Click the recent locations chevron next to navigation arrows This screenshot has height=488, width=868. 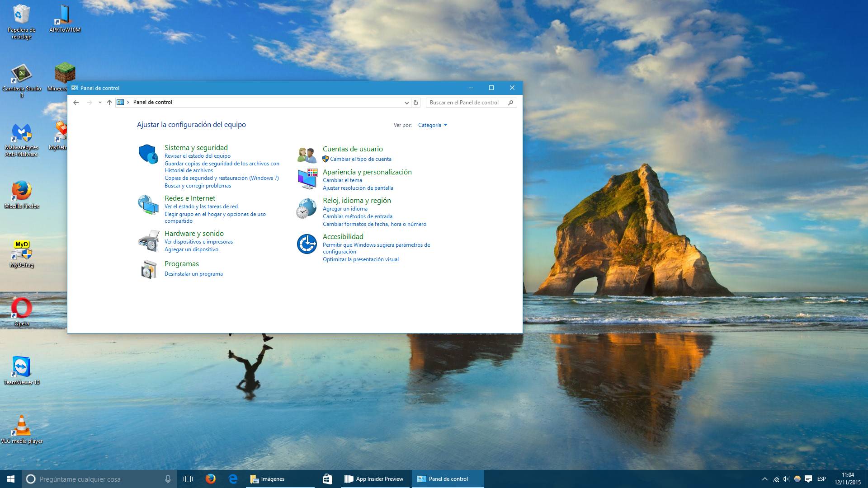point(99,103)
